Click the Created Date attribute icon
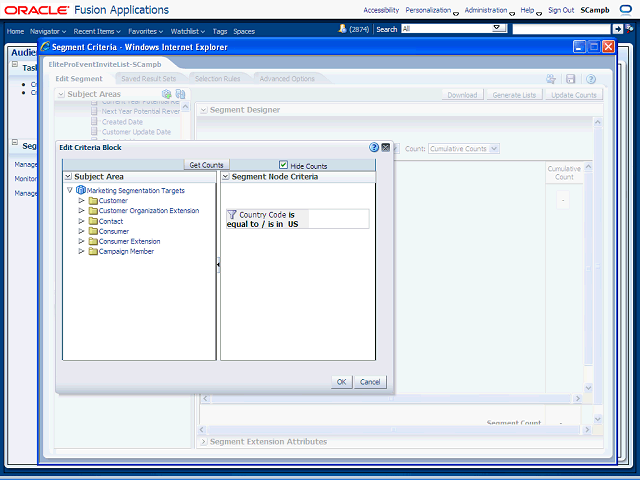The image size is (640, 480). click(x=94, y=121)
